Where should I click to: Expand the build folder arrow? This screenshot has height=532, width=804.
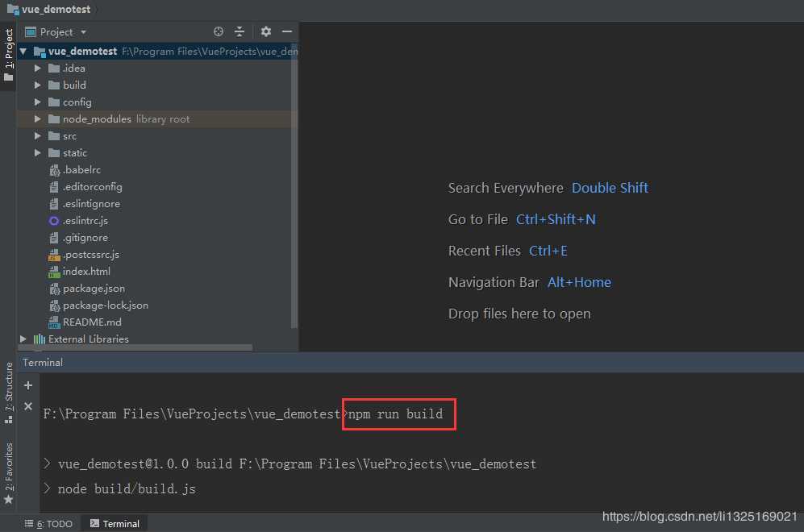(37, 85)
